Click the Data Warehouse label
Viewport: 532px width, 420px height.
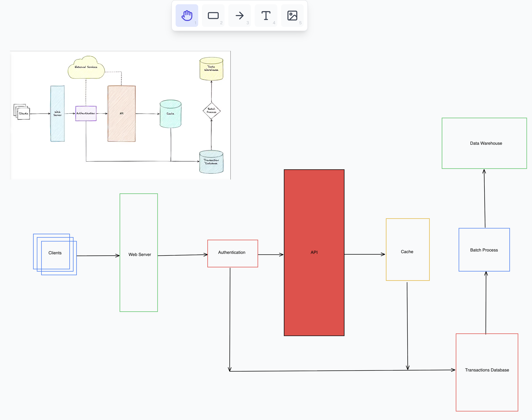[x=486, y=143]
